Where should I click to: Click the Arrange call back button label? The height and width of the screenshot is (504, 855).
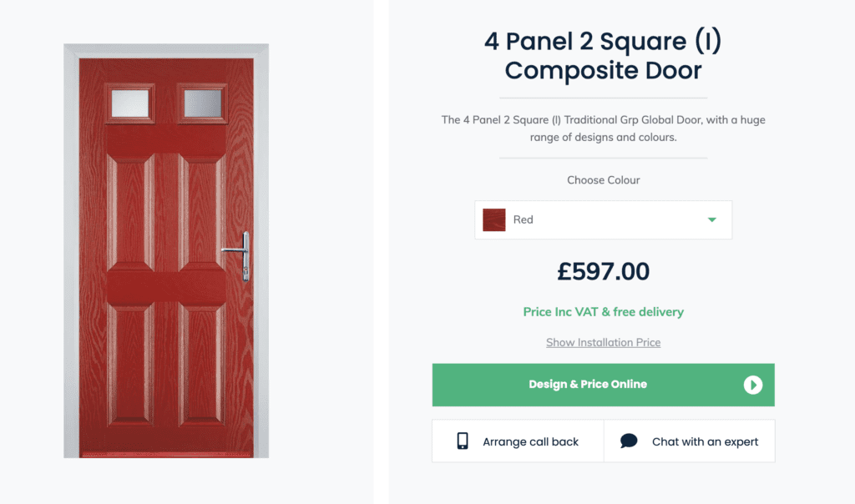pos(530,442)
